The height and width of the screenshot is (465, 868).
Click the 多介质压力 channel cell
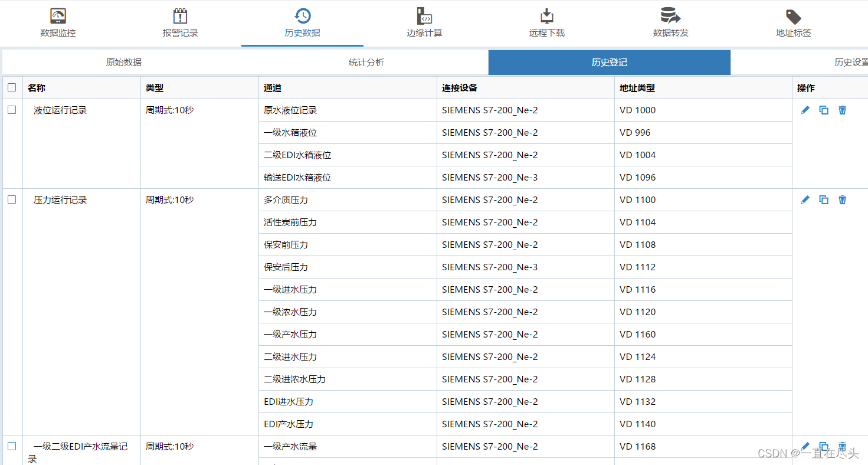click(x=348, y=200)
